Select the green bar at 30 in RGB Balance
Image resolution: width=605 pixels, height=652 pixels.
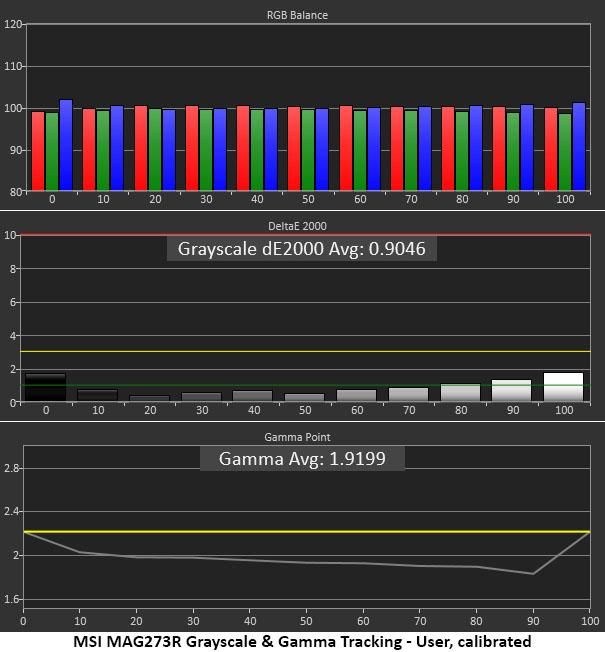(206, 150)
